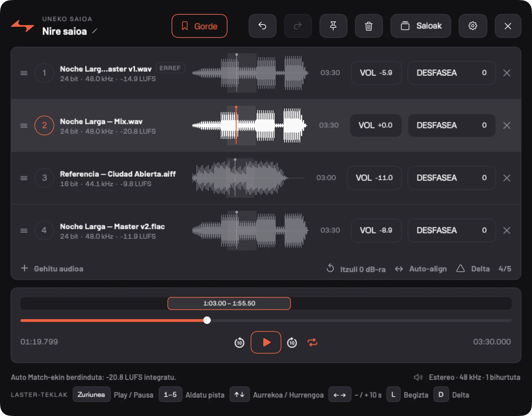This screenshot has height=416, width=532.
Task: Click VOL -5.9 field of track 1
Action: [376, 73]
